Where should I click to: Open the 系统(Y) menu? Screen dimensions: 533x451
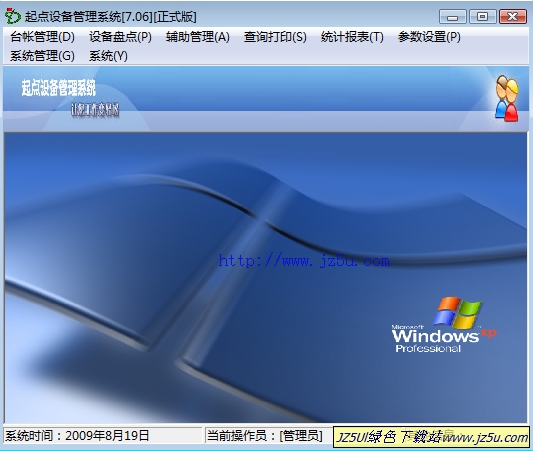click(x=108, y=56)
